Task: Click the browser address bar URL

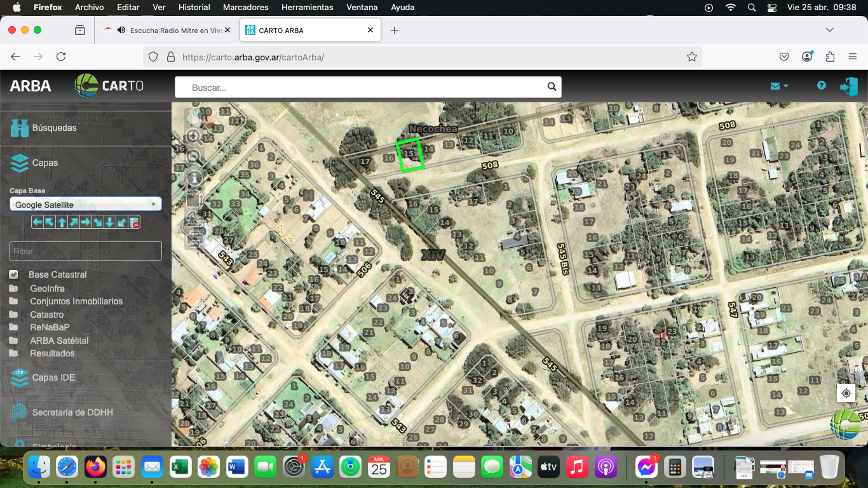Action: pos(253,57)
